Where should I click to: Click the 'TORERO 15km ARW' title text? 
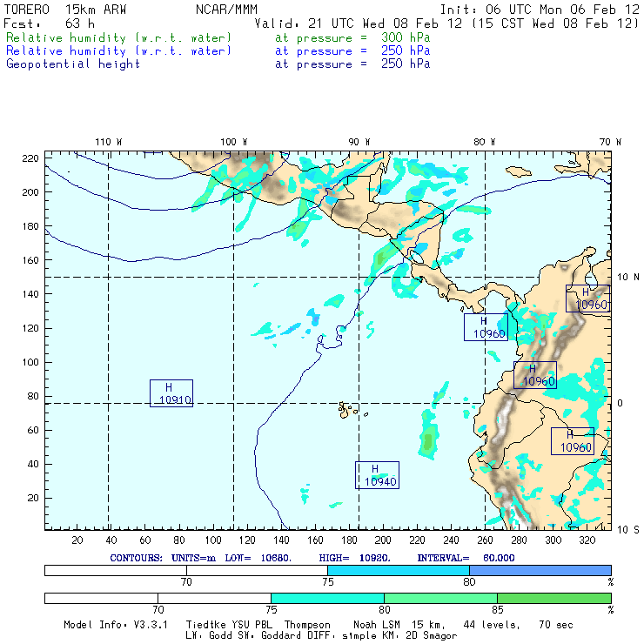pyautogui.click(x=65, y=10)
